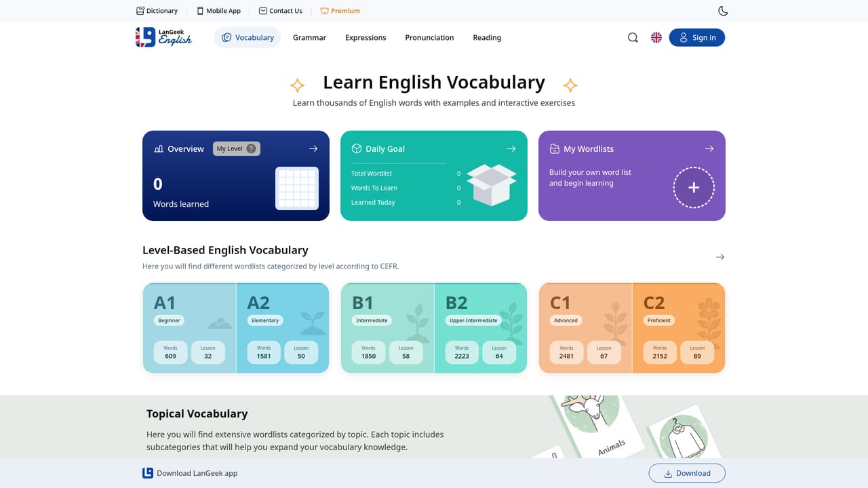Open the B1 Intermediate level card

click(387, 328)
